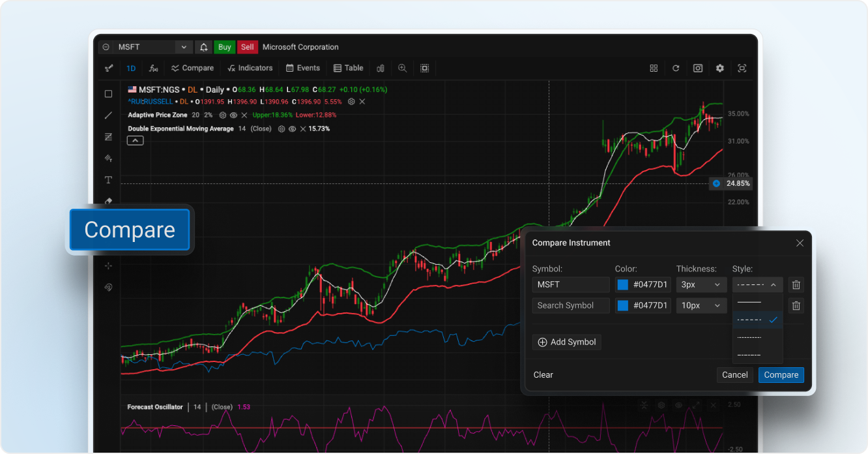Collapse the indicator legend with the arrow toggle
The image size is (868, 454).
(135, 140)
